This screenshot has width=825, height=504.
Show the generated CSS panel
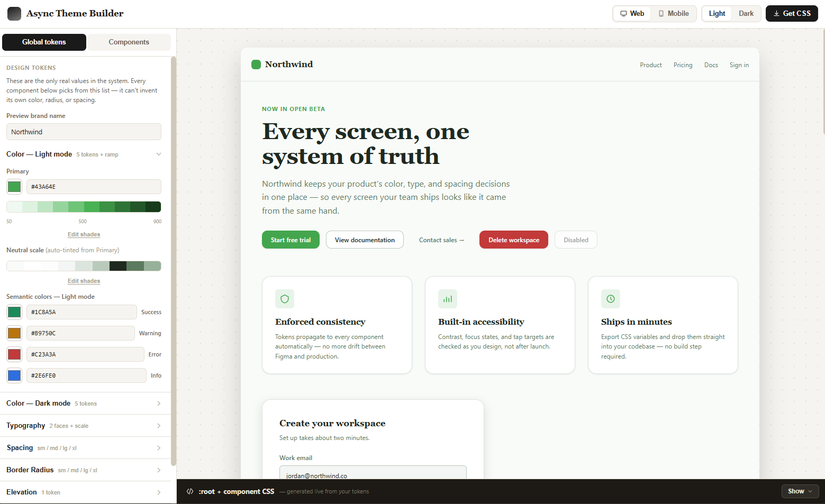point(800,491)
